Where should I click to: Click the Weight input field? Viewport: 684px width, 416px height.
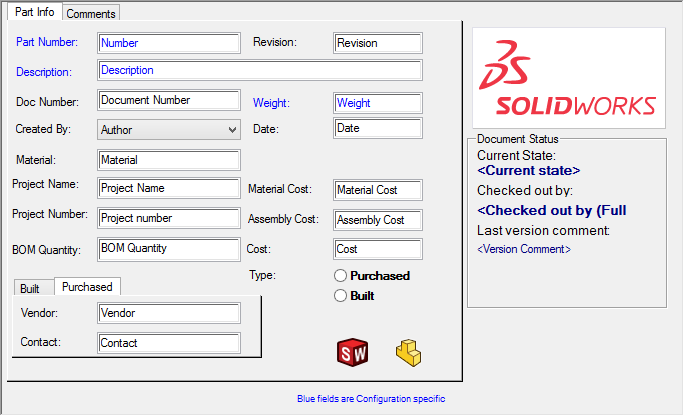point(378,103)
